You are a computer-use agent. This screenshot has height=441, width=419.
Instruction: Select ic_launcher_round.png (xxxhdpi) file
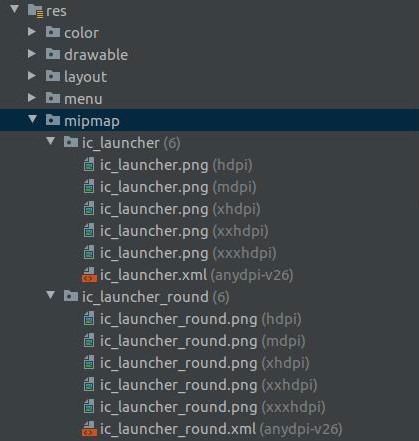pos(204,407)
